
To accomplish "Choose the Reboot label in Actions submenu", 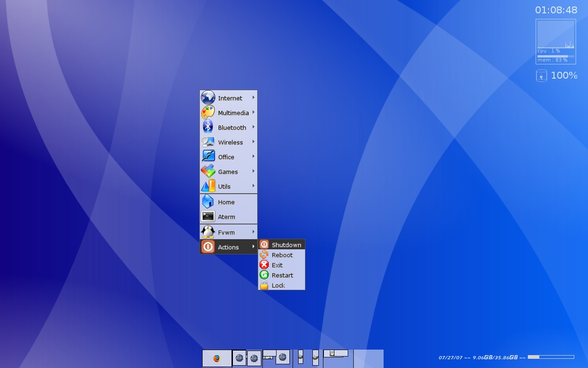I will (282, 255).
